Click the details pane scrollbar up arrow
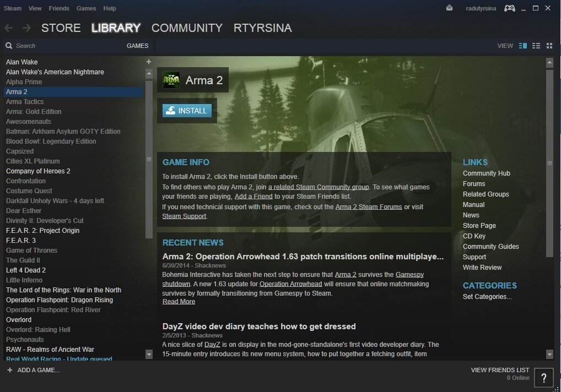The width and height of the screenshot is (561, 392). pyautogui.click(x=549, y=63)
